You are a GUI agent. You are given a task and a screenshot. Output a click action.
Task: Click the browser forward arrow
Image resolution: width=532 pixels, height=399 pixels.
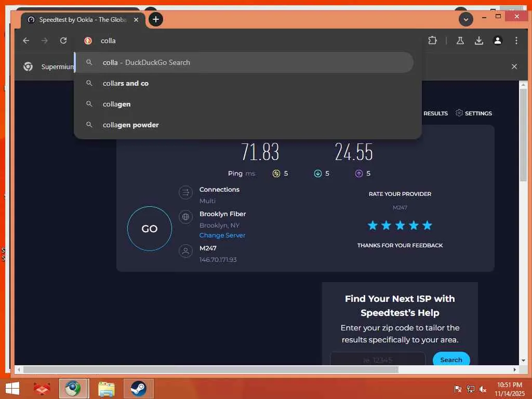[x=45, y=41]
